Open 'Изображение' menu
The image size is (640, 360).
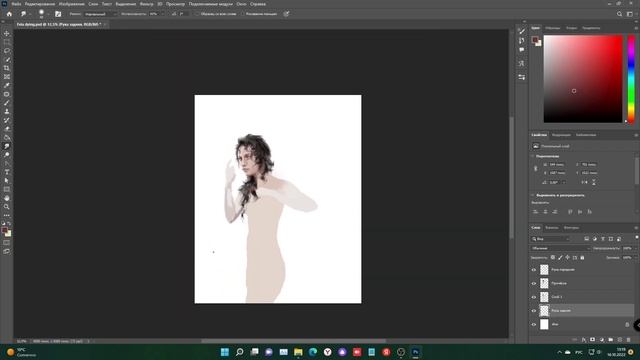[71, 4]
